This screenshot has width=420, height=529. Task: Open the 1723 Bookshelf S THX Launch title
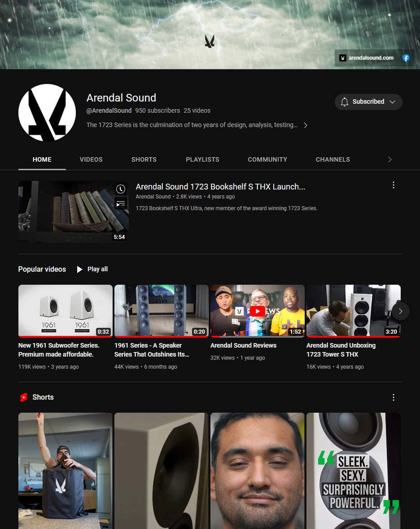220,186
